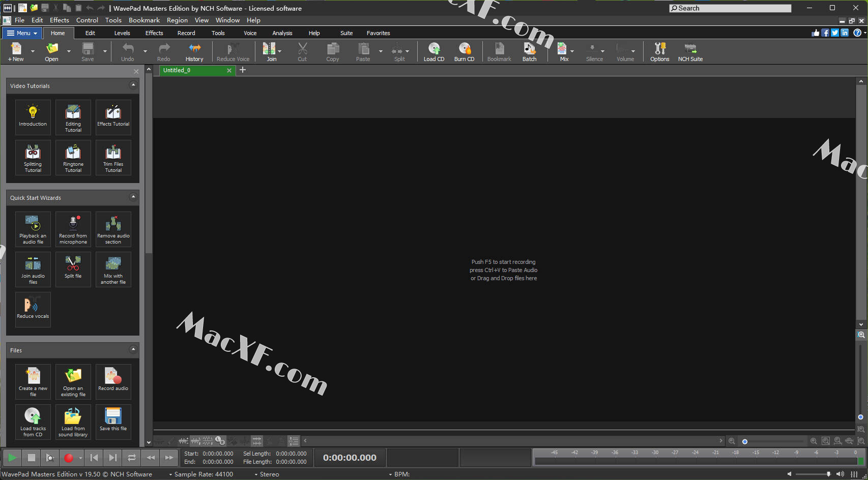Open the Menu dropdown button
The height and width of the screenshot is (480, 868).
[22, 33]
